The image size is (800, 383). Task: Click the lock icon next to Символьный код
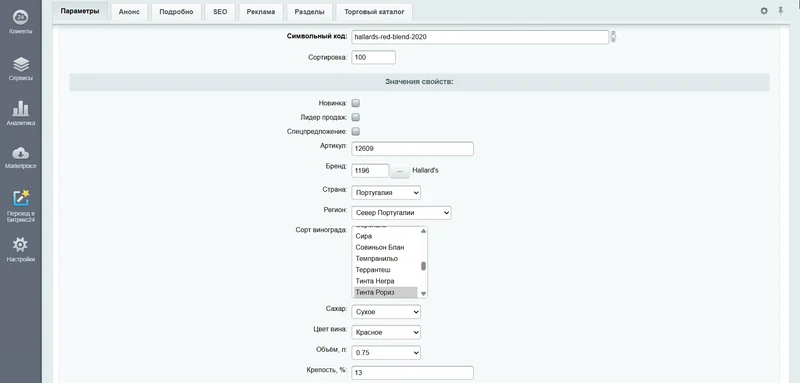(613, 37)
